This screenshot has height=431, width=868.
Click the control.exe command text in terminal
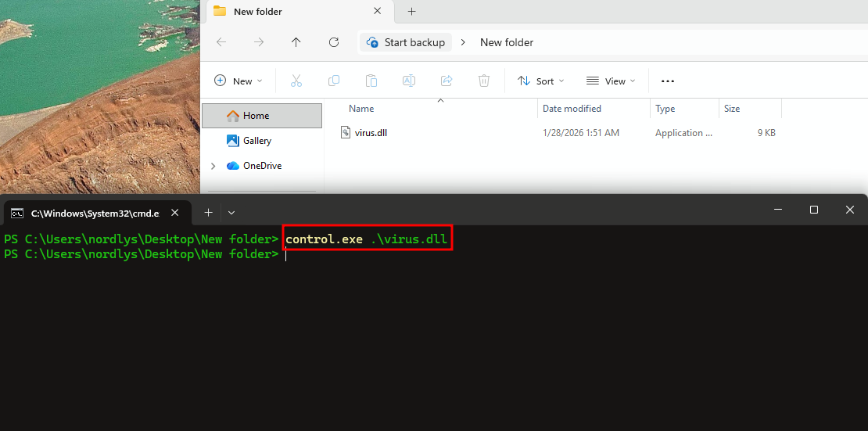324,240
